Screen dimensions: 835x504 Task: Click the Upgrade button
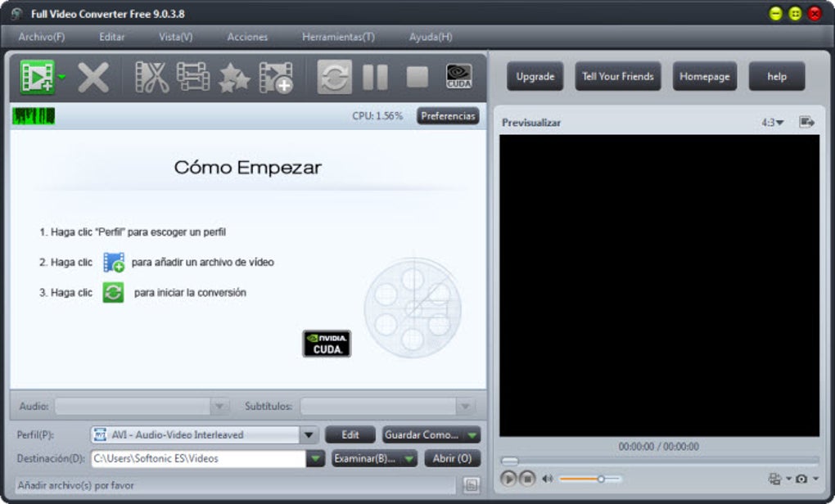point(535,76)
